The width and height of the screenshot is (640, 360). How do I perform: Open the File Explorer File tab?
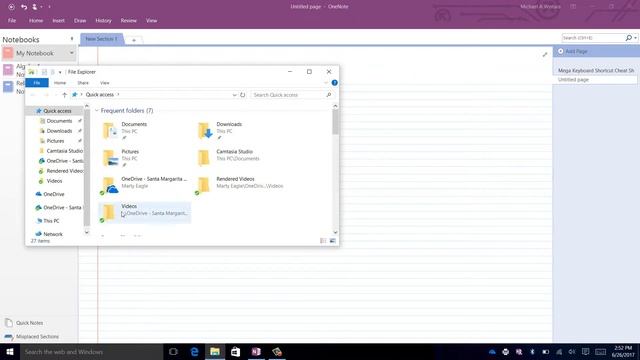coord(37,83)
